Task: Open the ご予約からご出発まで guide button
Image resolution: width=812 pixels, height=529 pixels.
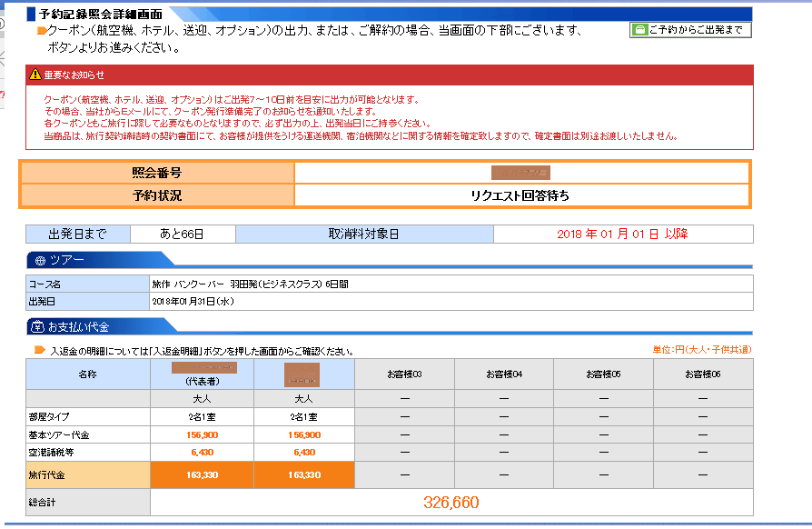Action: pyautogui.click(x=690, y=30)
